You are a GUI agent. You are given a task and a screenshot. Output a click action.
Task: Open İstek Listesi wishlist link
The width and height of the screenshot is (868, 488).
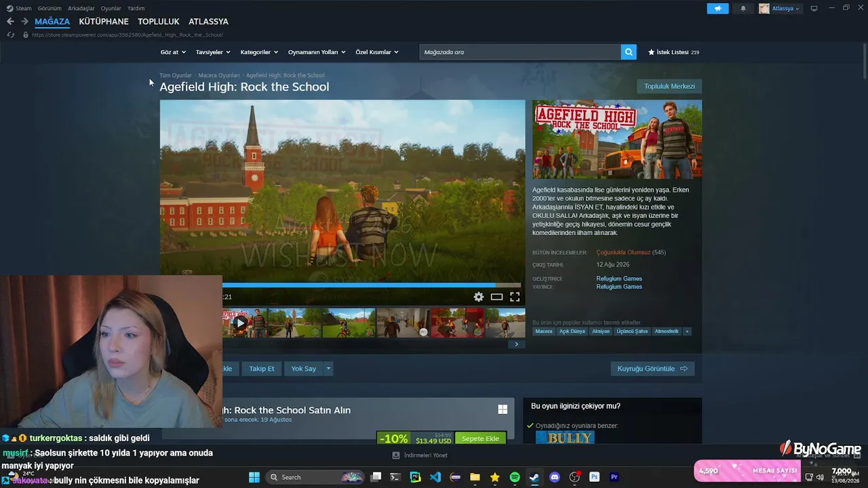coord(673,52)
